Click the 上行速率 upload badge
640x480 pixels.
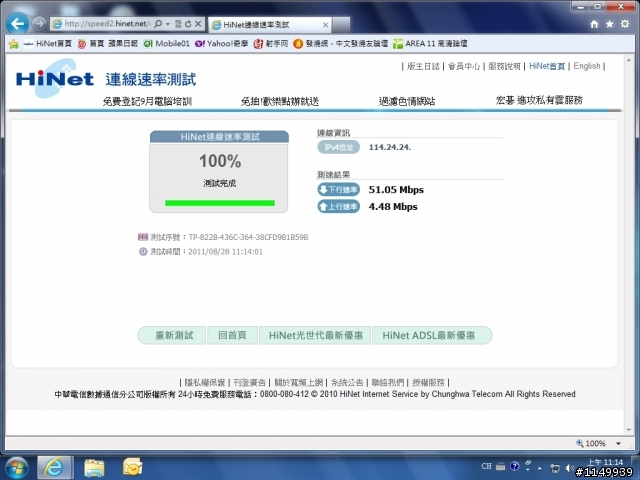click(x=338, y=207)
